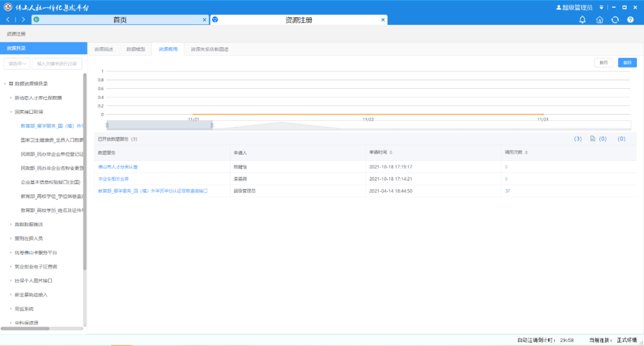644x346 pixels.
Task: Click the refresh icon in the header
Action: tap(615, 20)
